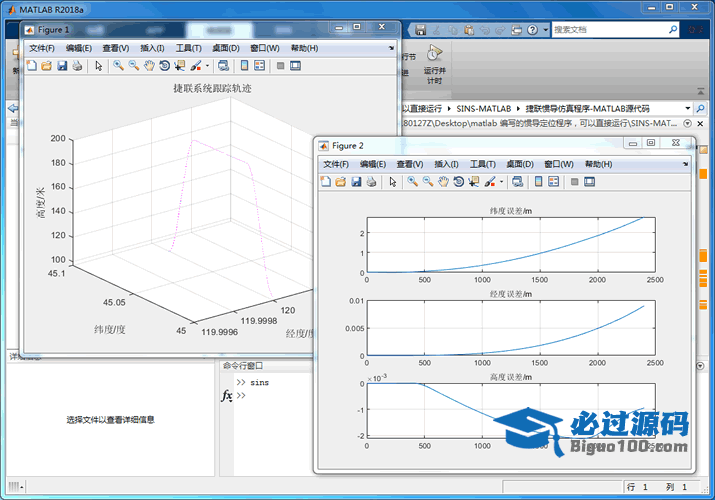
Task: Activate Zoom In tool in Figure 2
Action: [413, 182]
